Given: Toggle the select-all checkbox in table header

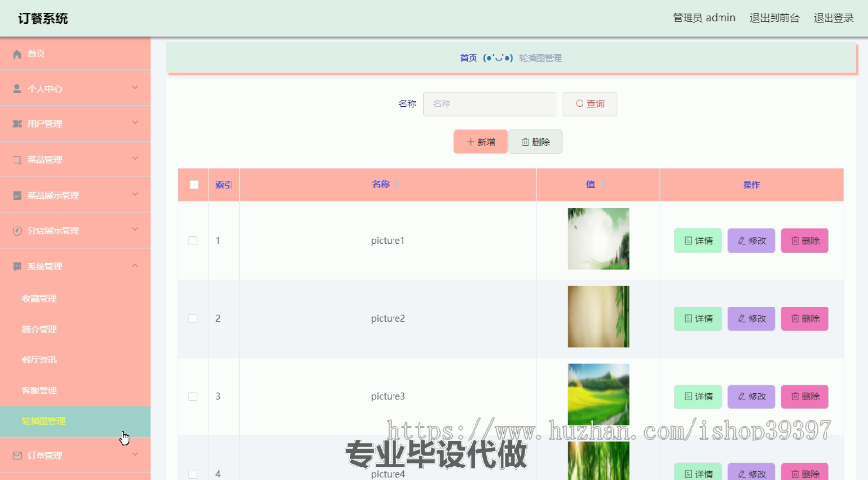Looking at the screenshot, I should point(194,185).
